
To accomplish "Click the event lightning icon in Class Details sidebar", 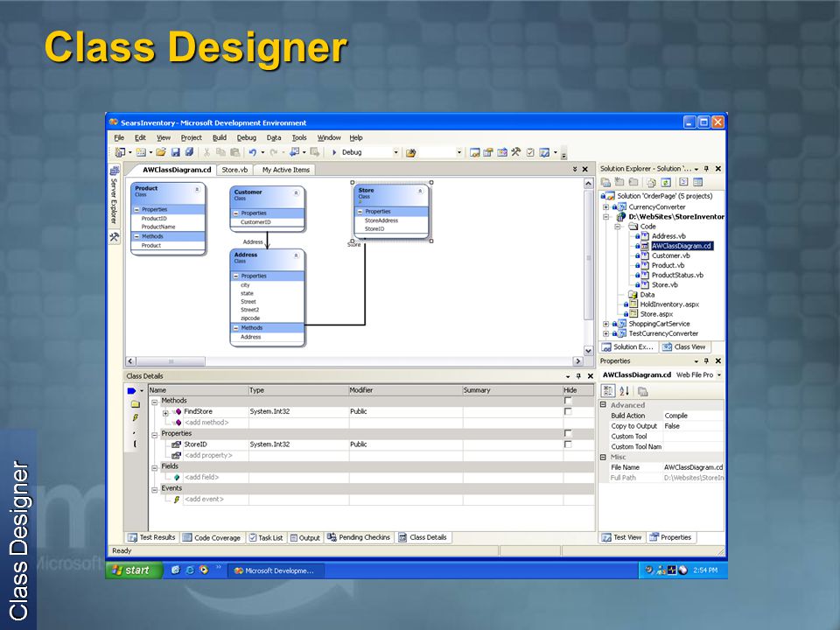I will click(x=135, y=418).
